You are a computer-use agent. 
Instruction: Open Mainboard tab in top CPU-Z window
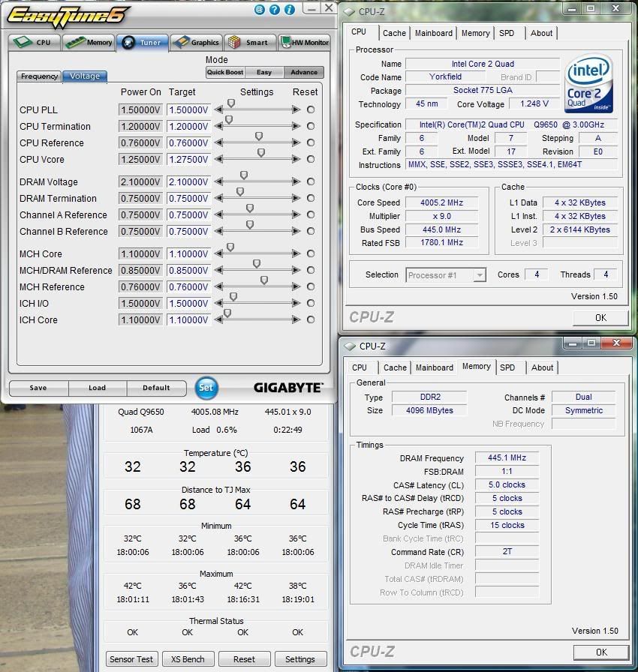click(x=434, y=33)
